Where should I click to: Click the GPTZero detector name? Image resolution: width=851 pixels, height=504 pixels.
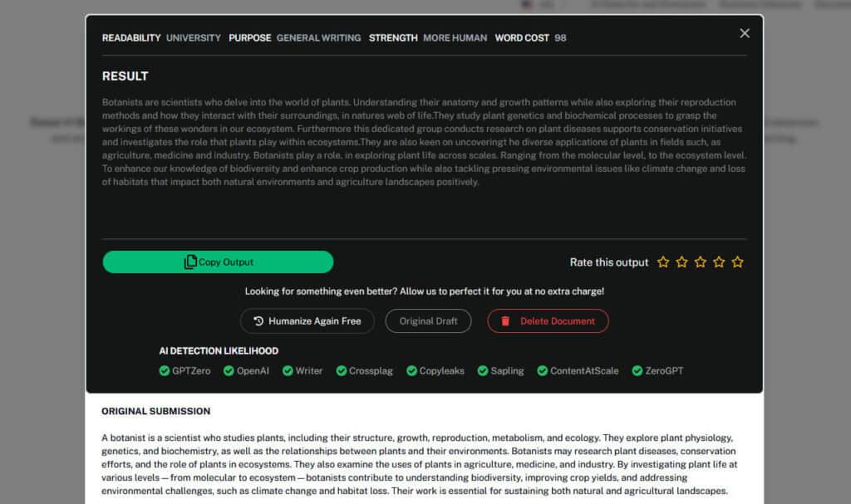click(191, 371)
